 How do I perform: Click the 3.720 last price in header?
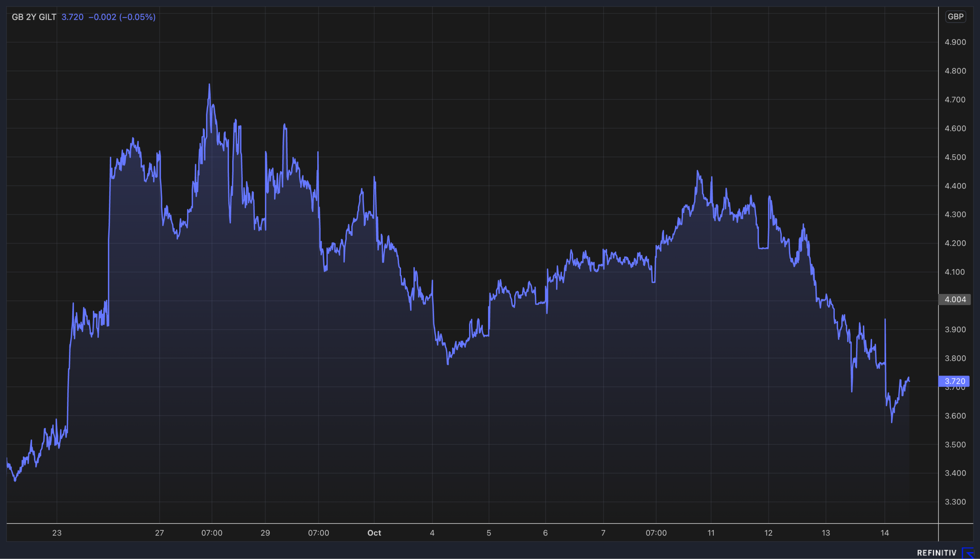pyautogui.click(x=73, y=17)
